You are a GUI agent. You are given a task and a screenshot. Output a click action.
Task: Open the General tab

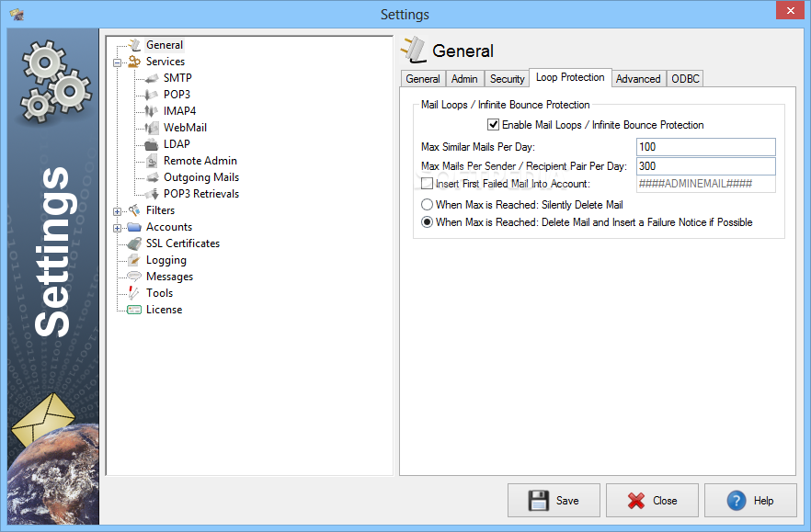click(423, 79)
